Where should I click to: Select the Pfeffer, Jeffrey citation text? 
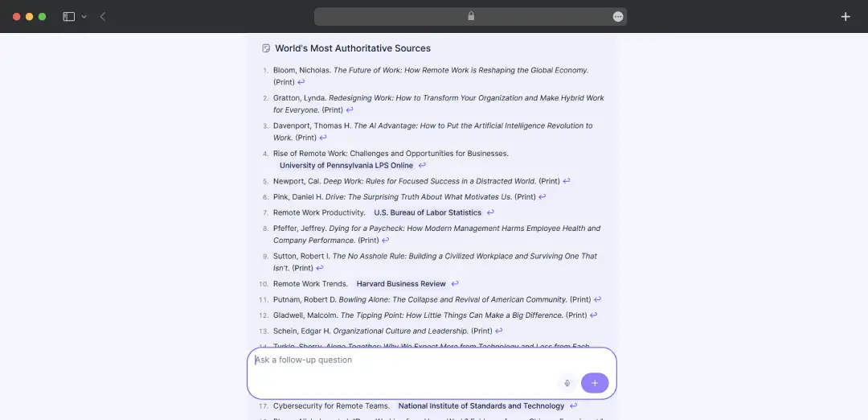point(436,234)
